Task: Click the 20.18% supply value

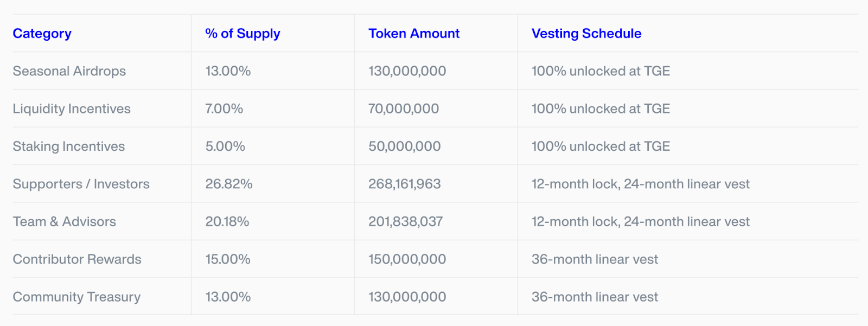Action: pyautogui.click(x=227, y=221)
